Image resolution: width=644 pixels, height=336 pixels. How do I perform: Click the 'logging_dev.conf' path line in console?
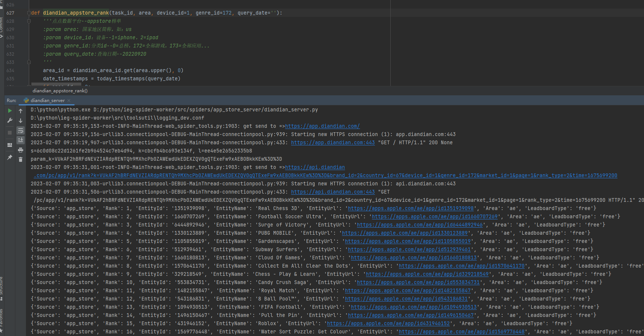point(117,118)
